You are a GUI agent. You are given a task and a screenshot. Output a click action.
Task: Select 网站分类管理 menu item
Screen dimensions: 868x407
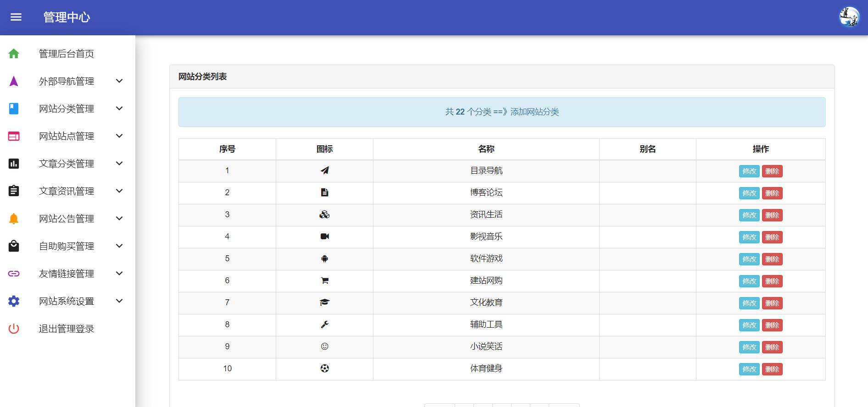[67, 109]
